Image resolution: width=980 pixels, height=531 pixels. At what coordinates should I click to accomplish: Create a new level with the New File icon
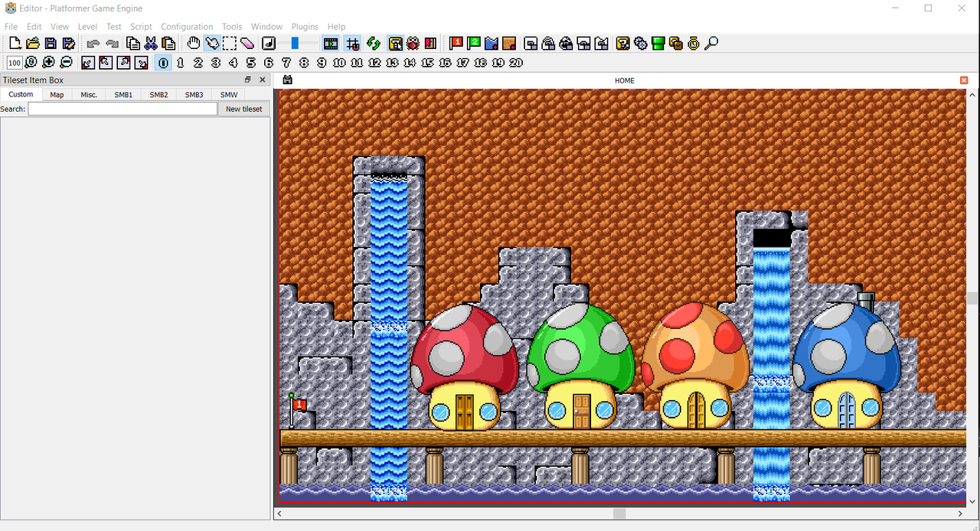[x=15, y=44]
